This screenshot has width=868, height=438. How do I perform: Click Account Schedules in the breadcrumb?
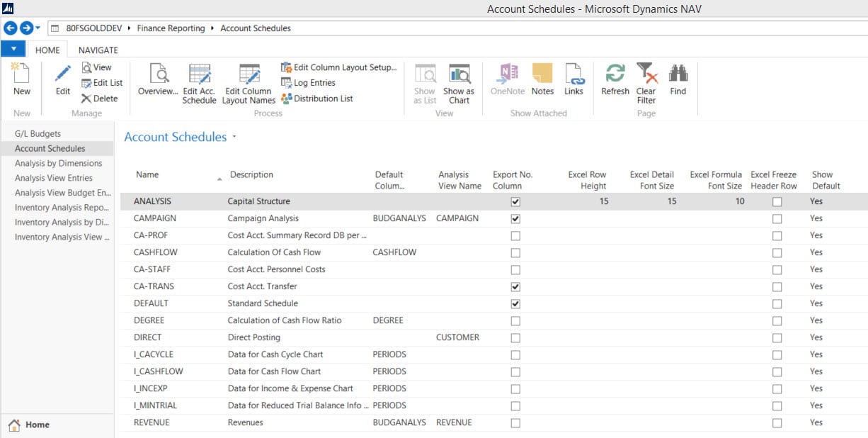pos(256,28)
